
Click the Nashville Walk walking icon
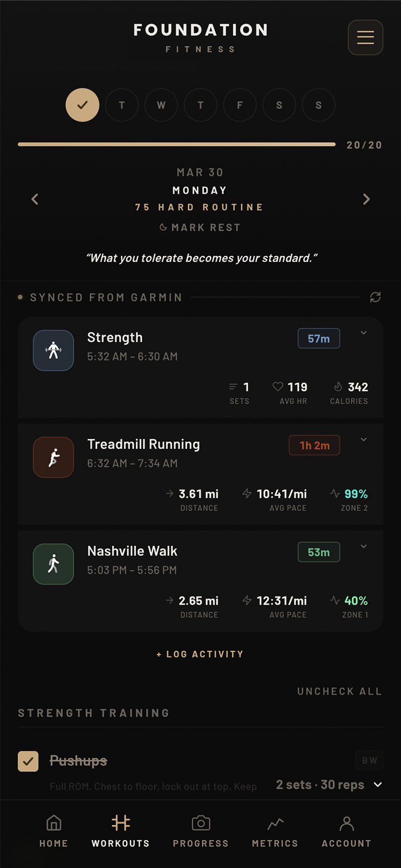pos(53,564)
